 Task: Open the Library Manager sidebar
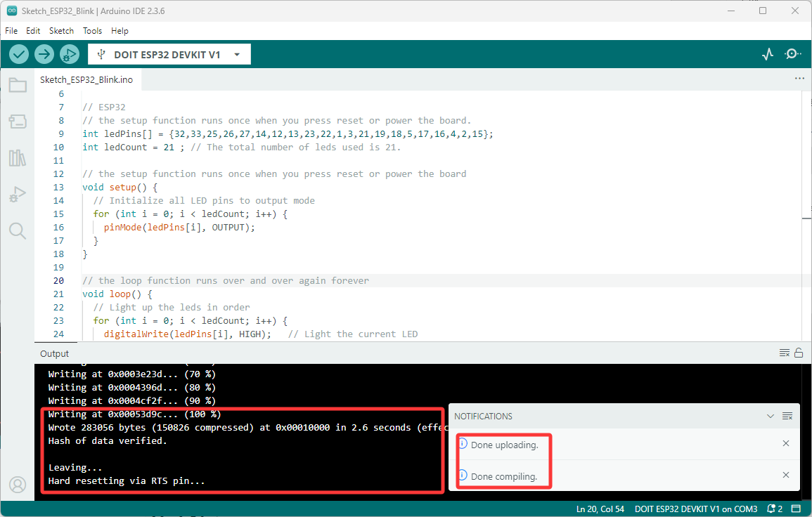pos(18,158)
